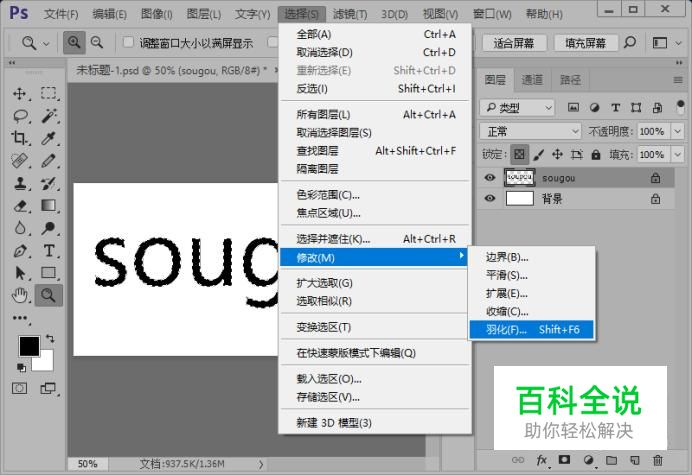
Task: Select the History Brush tool
Action: pyautogui.click(x=49, y=183)
